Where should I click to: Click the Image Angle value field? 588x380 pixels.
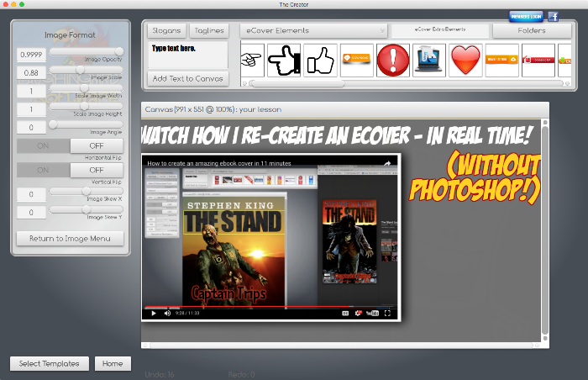31,128
